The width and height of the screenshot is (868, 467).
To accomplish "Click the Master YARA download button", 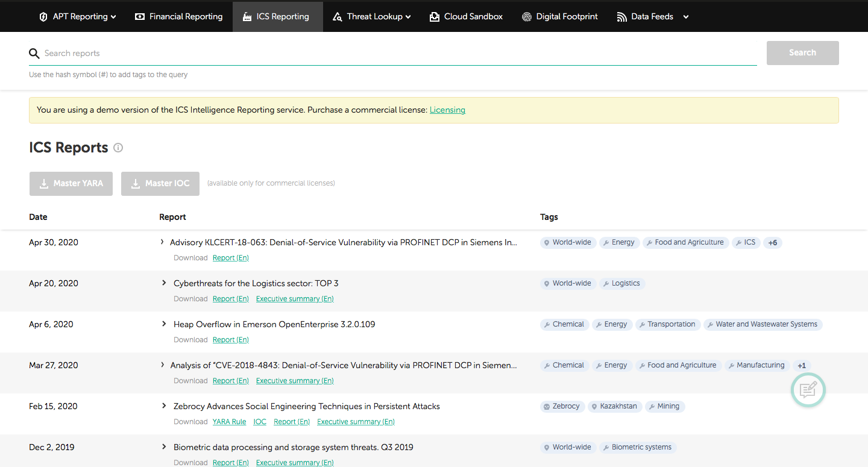I will [x=71, y=184].
